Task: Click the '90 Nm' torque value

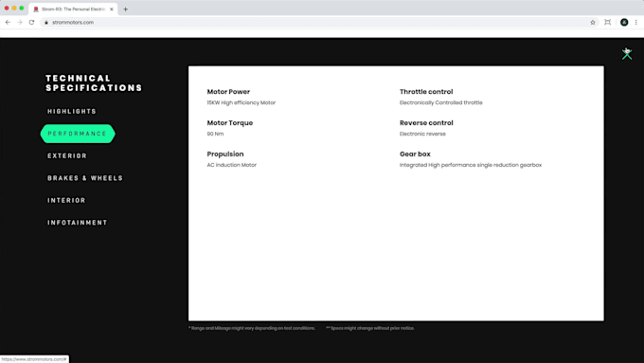Action: (215, 134)
